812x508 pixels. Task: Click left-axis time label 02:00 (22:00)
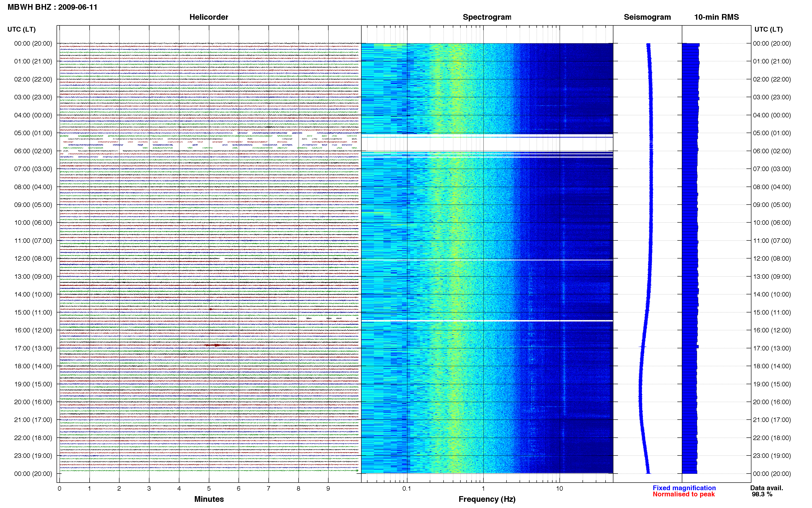(33, 79)
